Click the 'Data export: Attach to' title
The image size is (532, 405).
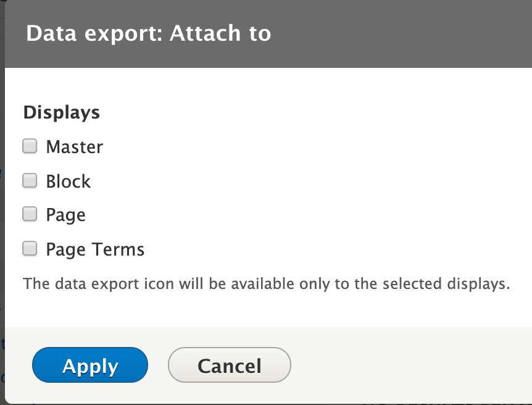(x=148, y=33)
